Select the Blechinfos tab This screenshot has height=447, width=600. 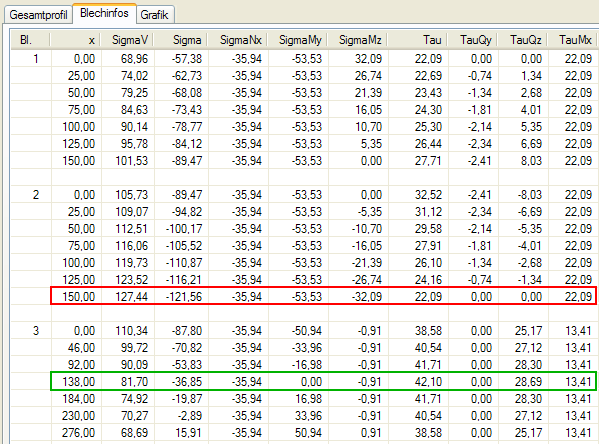tap(105, 14)
